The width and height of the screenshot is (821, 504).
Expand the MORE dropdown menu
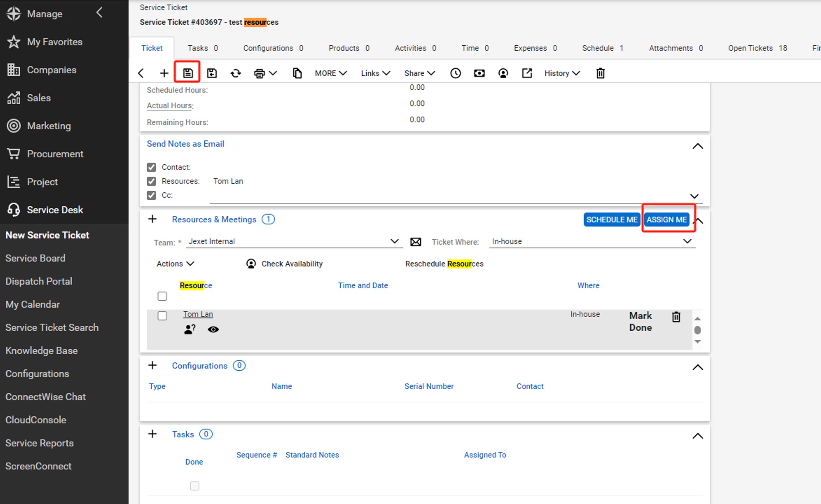[x=330, y=73]
